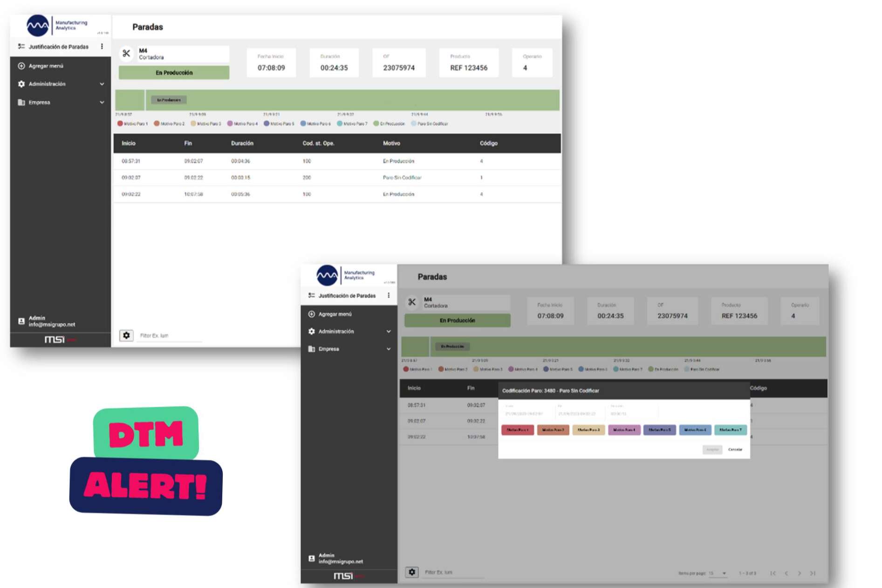Go to the previous page with the pagination arrow
The height and width of the screenshot is (588, 882).
(786, 573)
